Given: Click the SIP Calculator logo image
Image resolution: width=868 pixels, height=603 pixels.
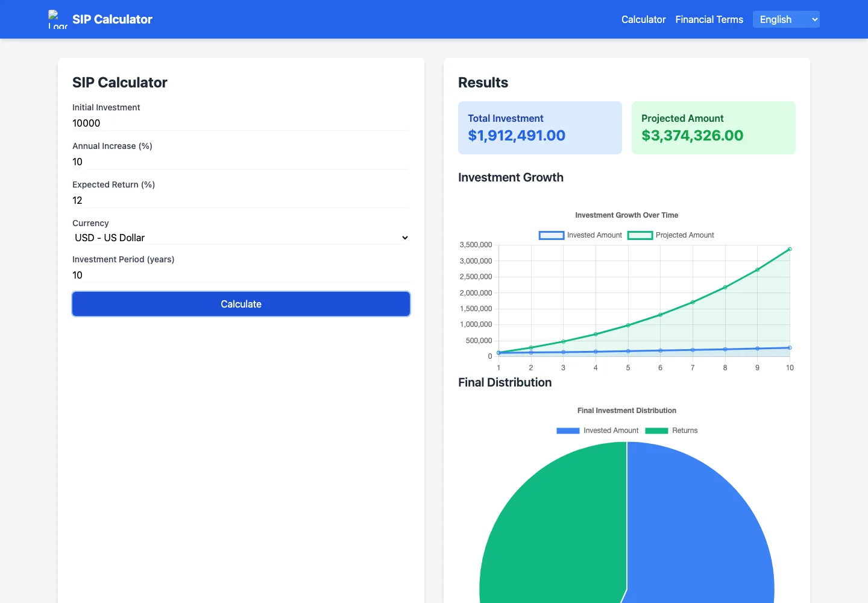Looking at the screenshot, I should [x=58, y=19].
